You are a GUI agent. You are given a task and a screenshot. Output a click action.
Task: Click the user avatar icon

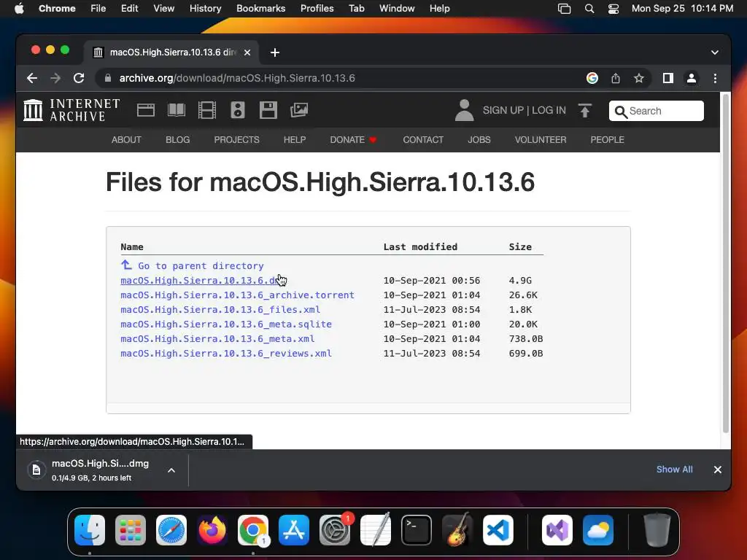tap(464, 110)
